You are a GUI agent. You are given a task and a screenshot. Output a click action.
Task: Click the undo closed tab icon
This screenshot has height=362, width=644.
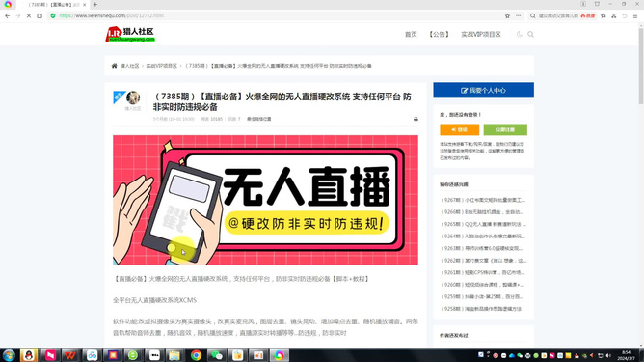coord(625,15)
